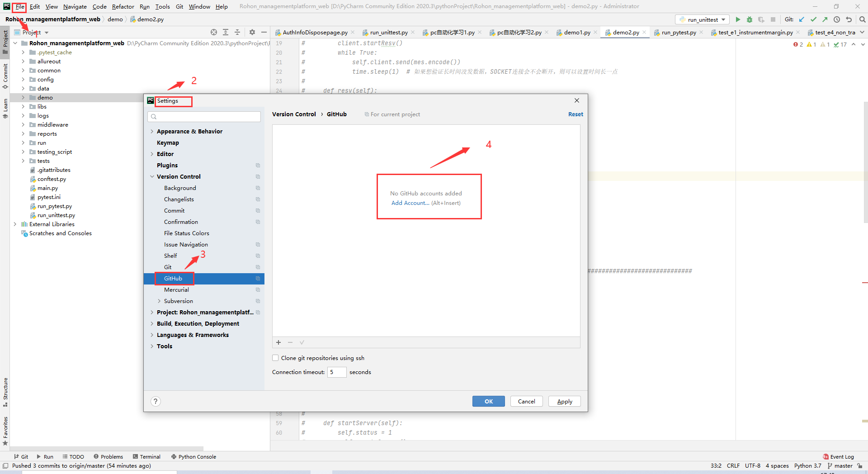The height and width of the screenshot is (474, 868).
Task: Cancel the Settings dialog
Action: pyautogui.click(x=527, y=401)
